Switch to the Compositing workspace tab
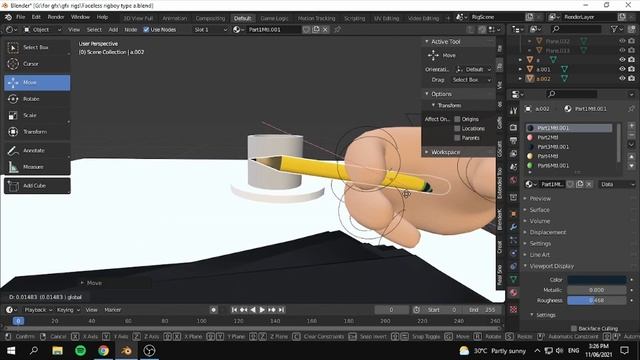The height and width of the screenshot is (360, 640). pyautogui.click(x=210, y=18)
